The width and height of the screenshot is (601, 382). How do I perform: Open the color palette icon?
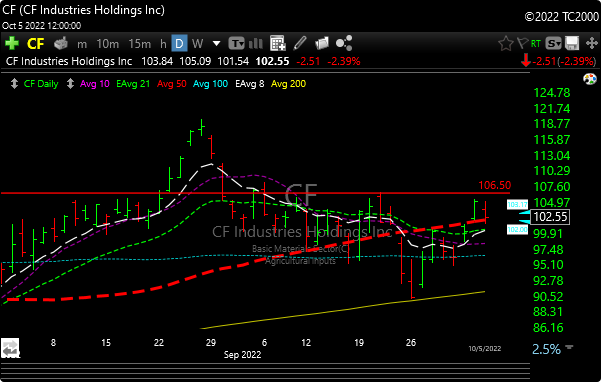590,79
